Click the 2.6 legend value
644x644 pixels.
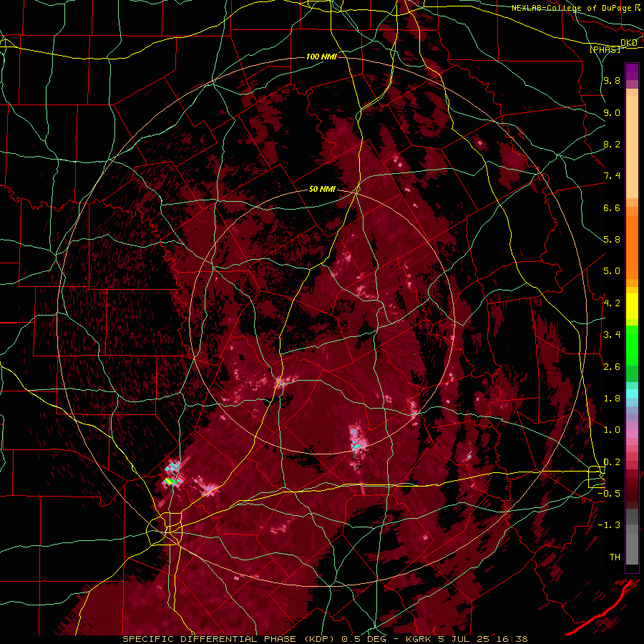pyautogui.click(x=612, y=367)
